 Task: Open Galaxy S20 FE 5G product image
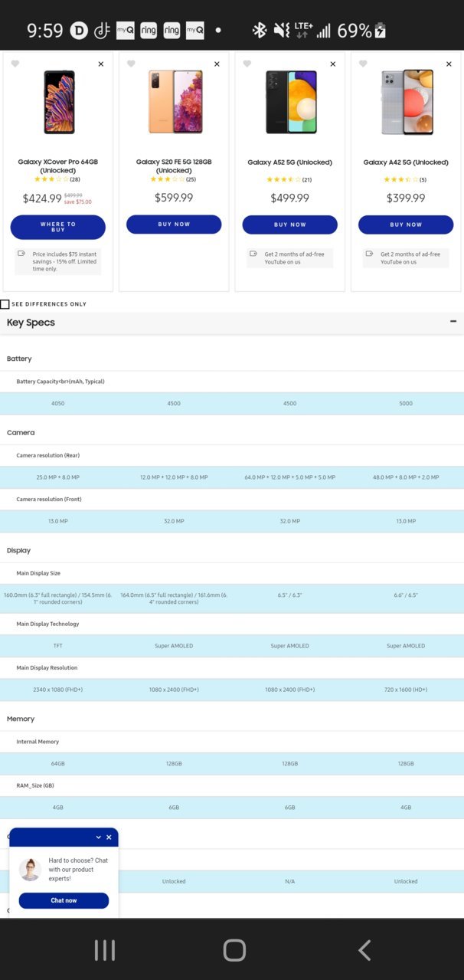point(175,102)
